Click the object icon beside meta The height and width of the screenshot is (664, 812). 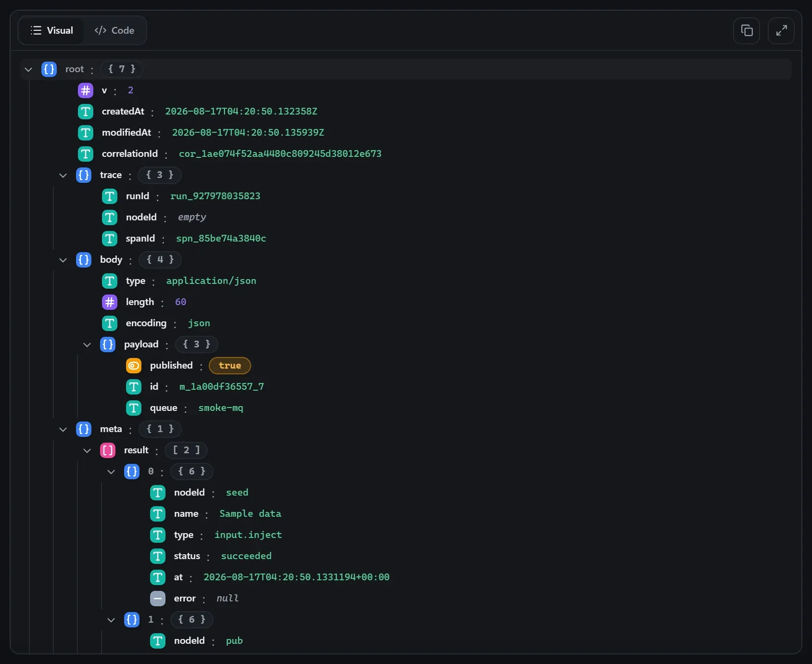pos(84,429)
